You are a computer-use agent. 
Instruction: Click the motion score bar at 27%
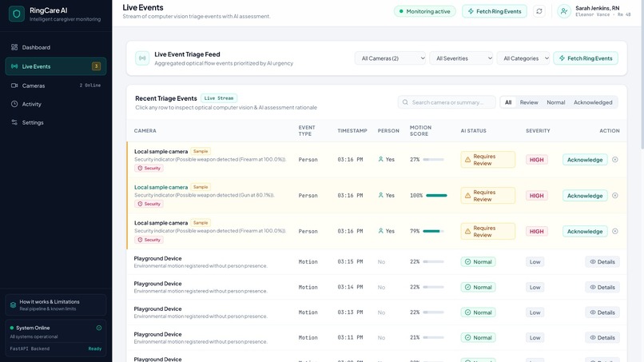[x=433, y=160]
